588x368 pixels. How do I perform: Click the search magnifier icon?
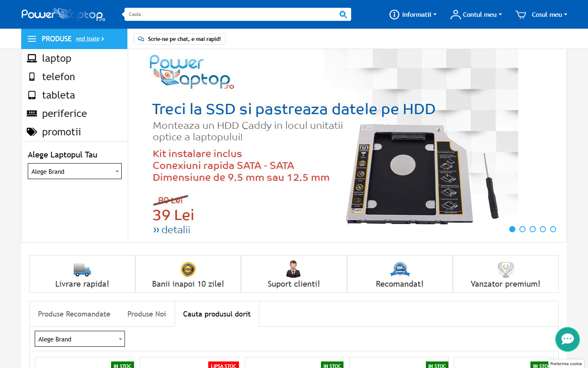click(x=343, y=14)
